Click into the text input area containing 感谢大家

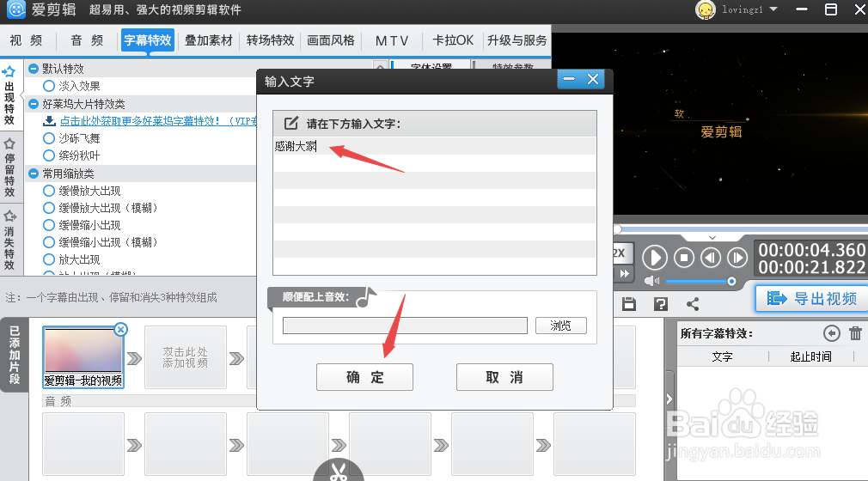click(435, 204)
